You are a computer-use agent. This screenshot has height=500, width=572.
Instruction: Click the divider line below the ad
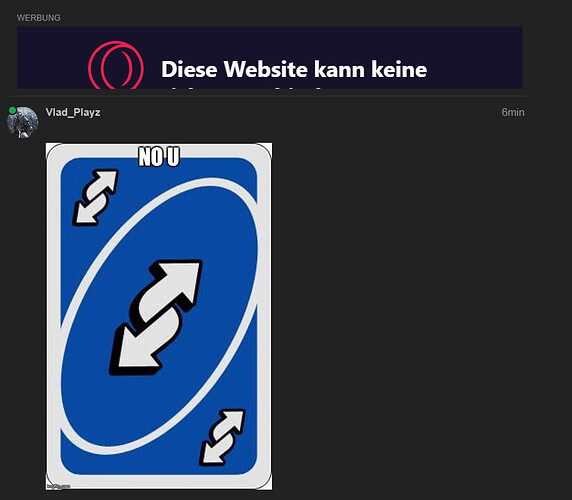[270, 96]
